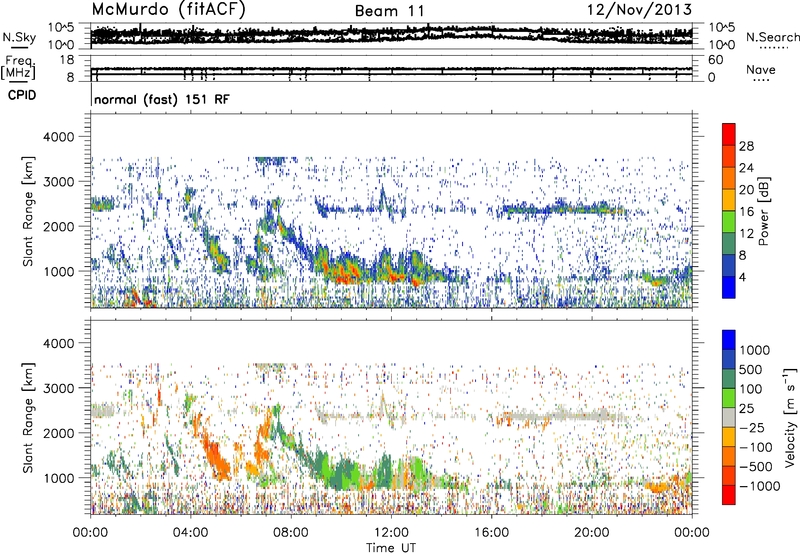Click the "16" tick on Power colorbar
The image size is (800, 554).
(x=746, y=212)
